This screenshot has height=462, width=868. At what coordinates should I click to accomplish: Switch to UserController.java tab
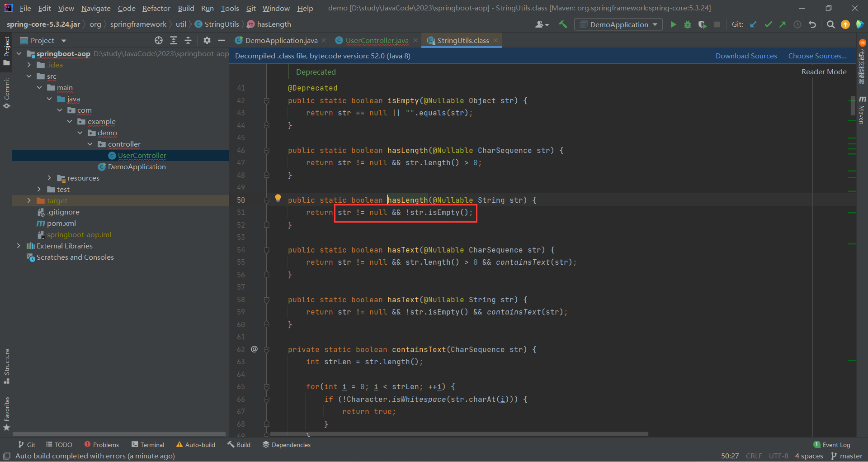[x=377, y=40]
